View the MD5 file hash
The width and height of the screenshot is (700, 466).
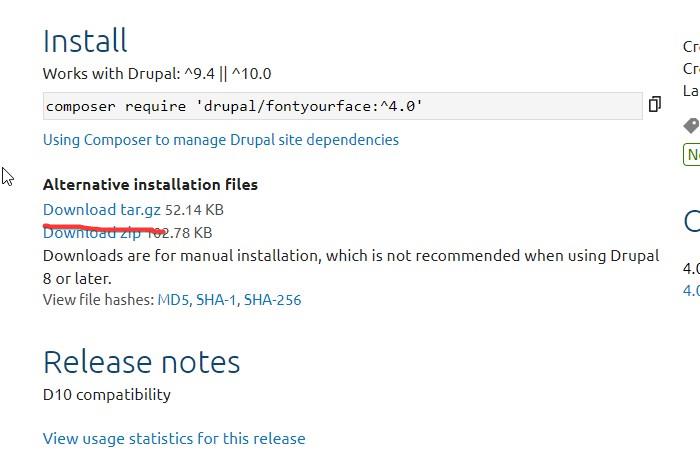174,300
